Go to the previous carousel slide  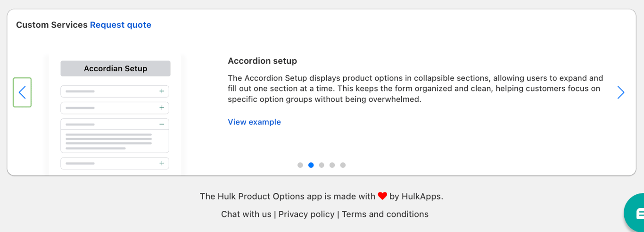tap(22, 92)
